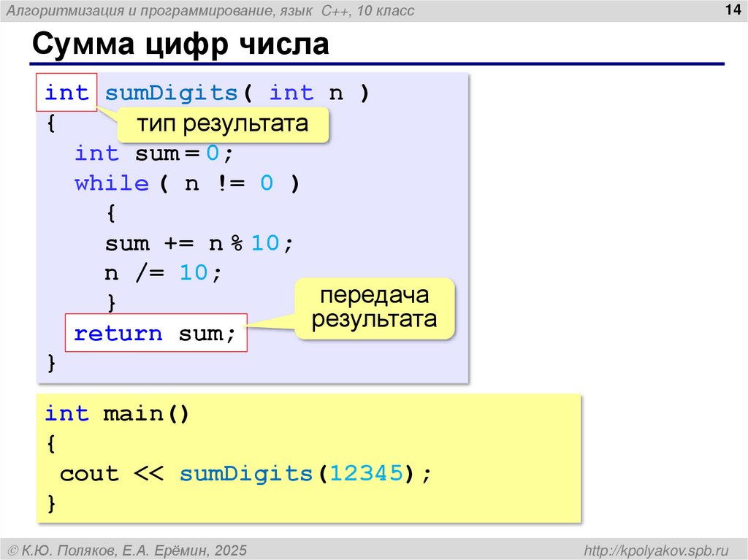Click the return sum statement box
Viewport: 748px width, 560px height.
[x=156, y=333]
